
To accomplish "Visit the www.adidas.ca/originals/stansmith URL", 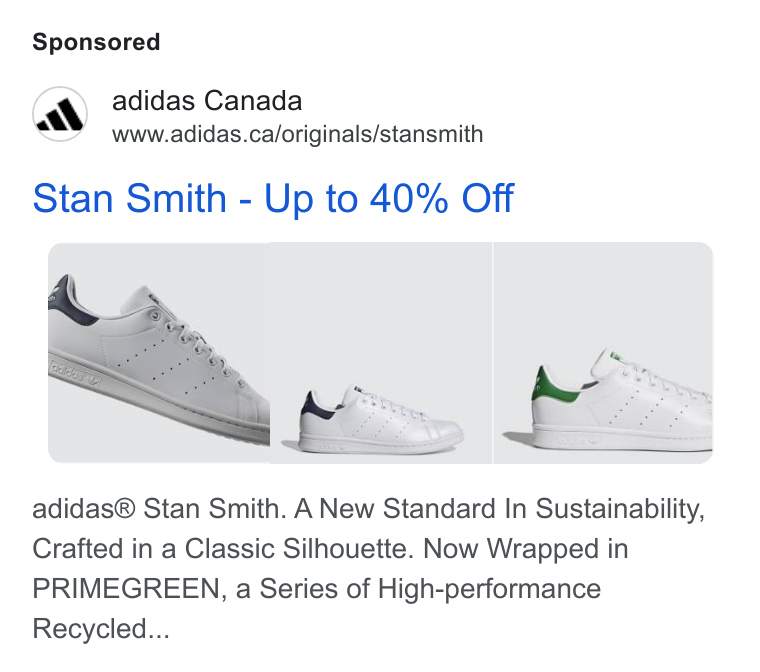I will [298, 134].
